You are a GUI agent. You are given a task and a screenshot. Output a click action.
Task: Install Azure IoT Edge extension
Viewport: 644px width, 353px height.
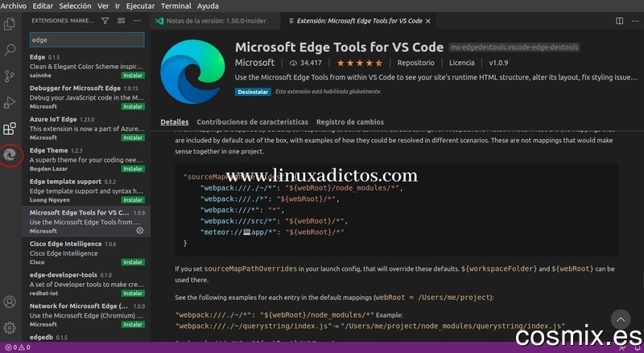pyautogui.click(x=133, y=138)
